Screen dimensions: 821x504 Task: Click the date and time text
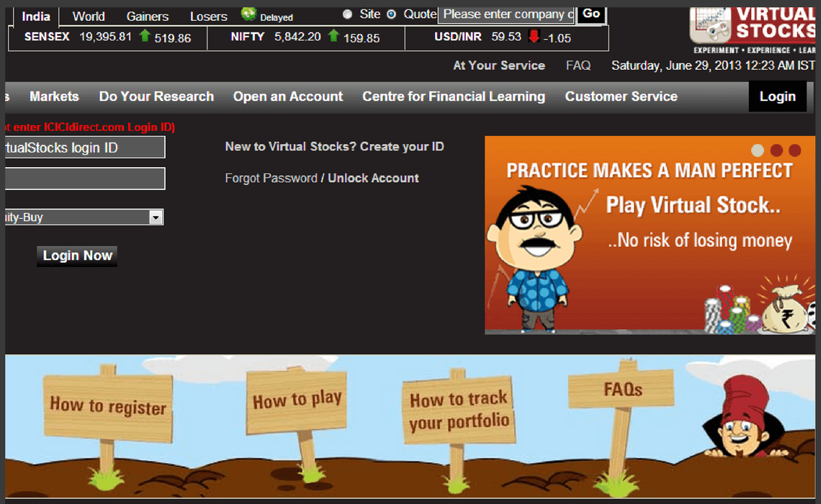point(713,66)
